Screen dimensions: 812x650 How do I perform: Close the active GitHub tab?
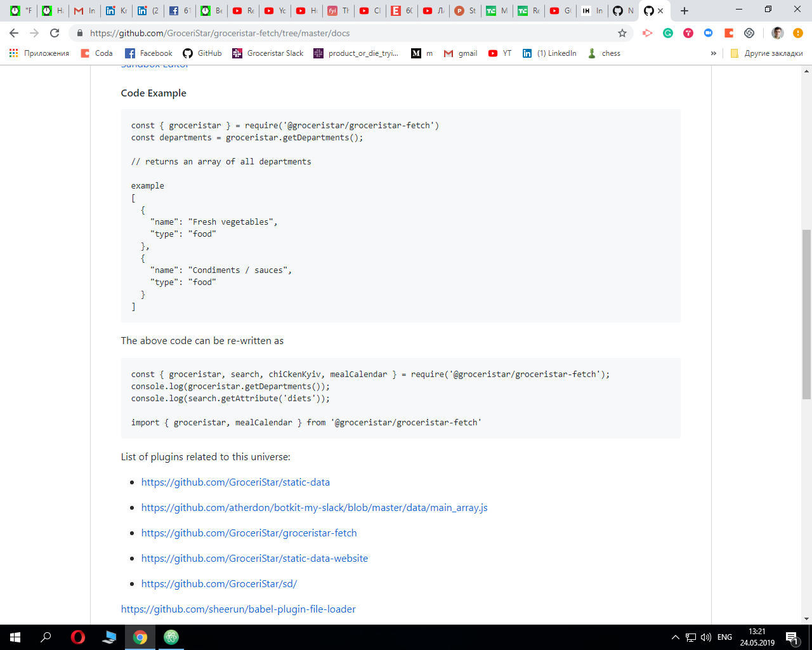(660, 11)
